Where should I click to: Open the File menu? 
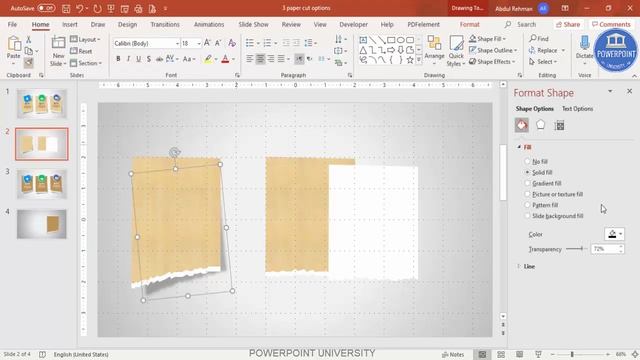click(12, 24)
